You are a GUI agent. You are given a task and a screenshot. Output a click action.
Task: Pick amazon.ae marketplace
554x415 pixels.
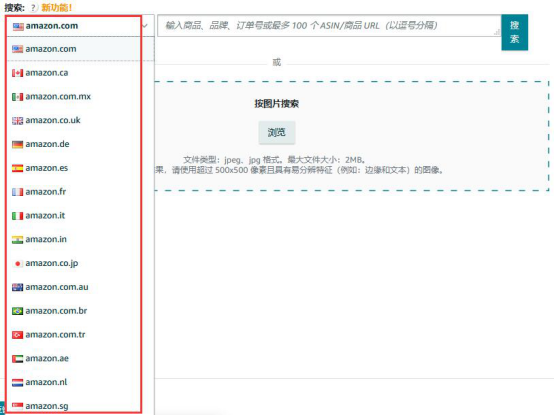point(81,358)
